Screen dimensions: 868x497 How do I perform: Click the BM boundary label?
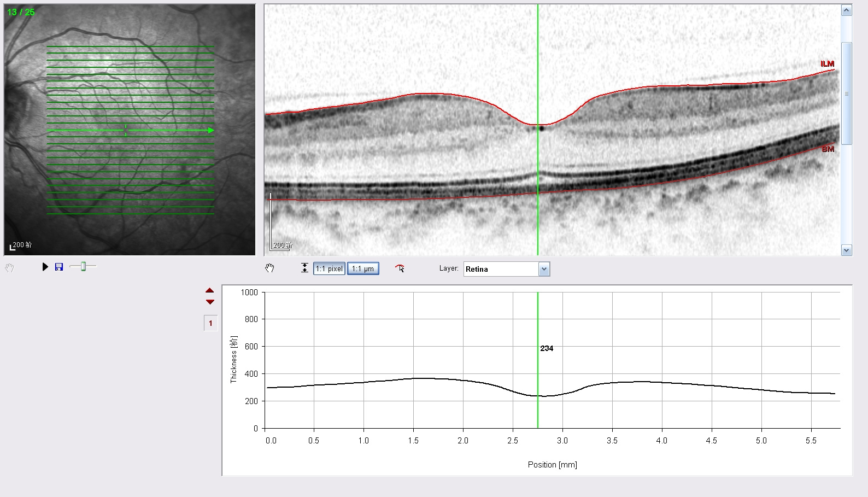tap(828, 149)
